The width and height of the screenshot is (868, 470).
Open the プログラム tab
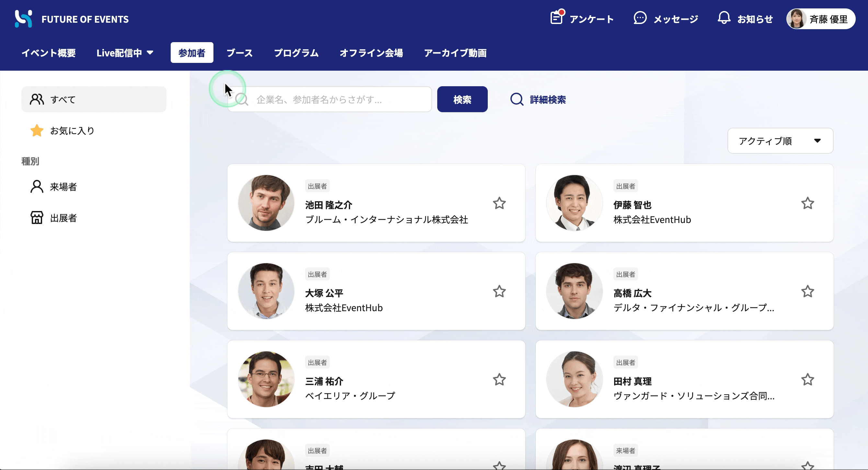click(296, 53)
